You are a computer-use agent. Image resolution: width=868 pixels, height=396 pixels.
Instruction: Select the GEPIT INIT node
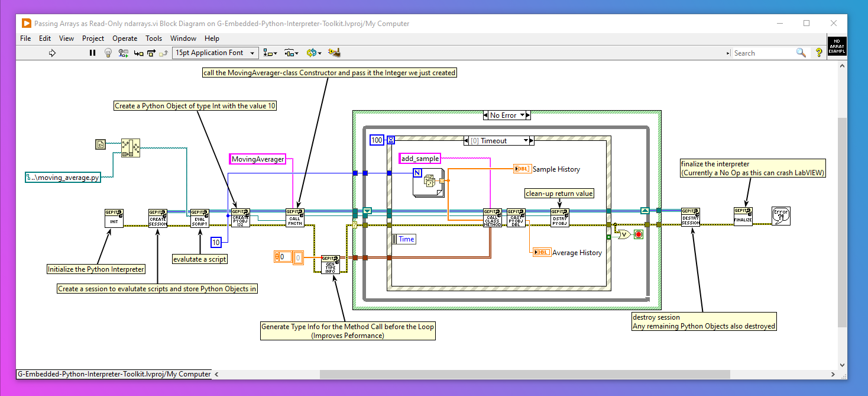[114, 218]
